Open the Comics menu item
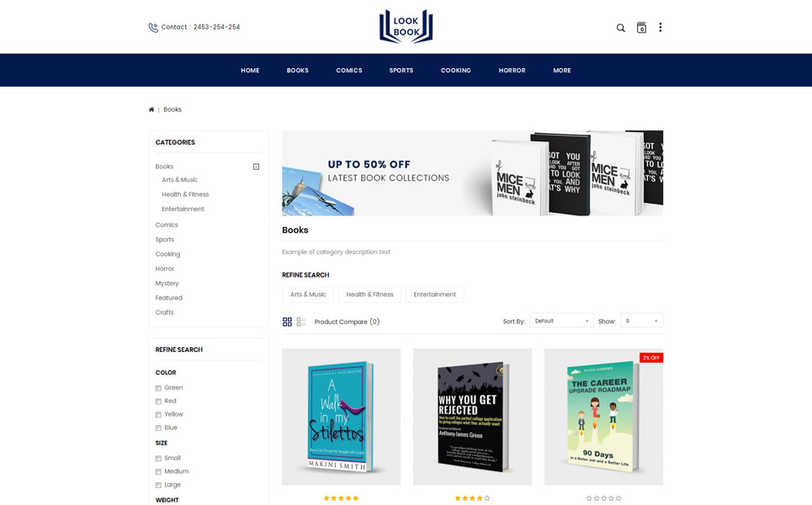 click(349, 71)
